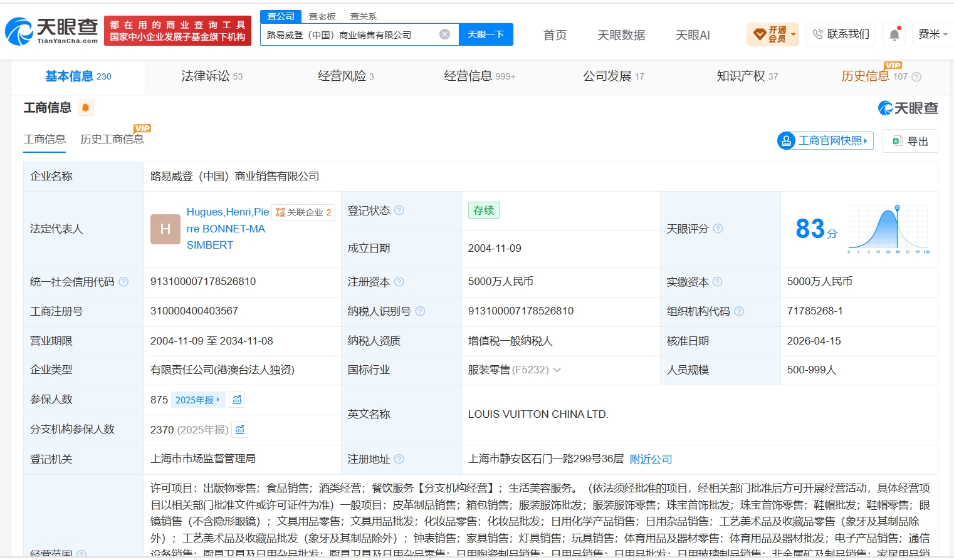Viewport: 954px width, 560px height.
Task: Expand the 2025年报 report link
Action: [x=198, y=400]
